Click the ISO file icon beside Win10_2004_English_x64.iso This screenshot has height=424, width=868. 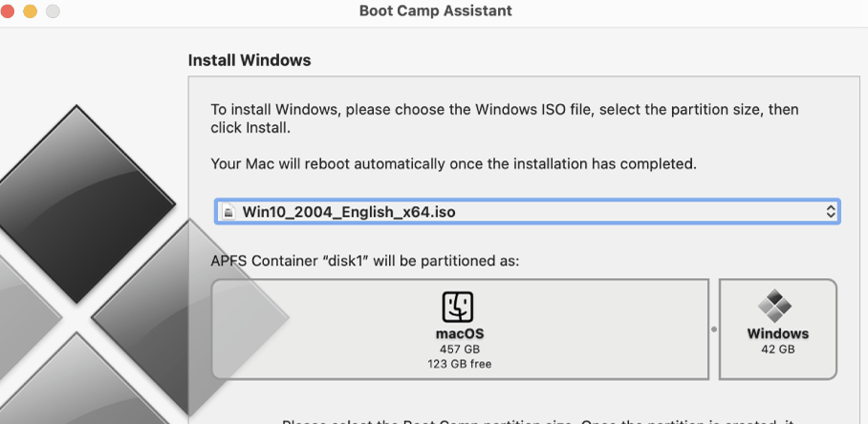coord(228,212)
